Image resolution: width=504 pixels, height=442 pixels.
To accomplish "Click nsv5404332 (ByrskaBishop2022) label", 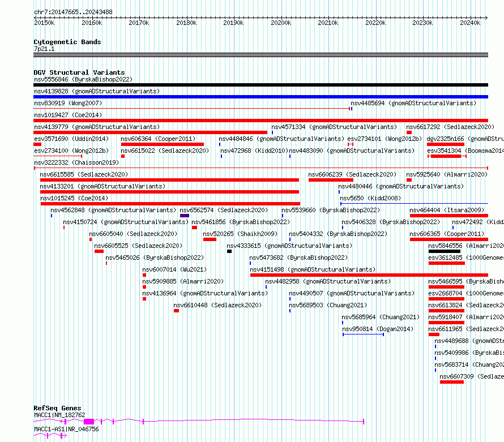I will 339,234.
